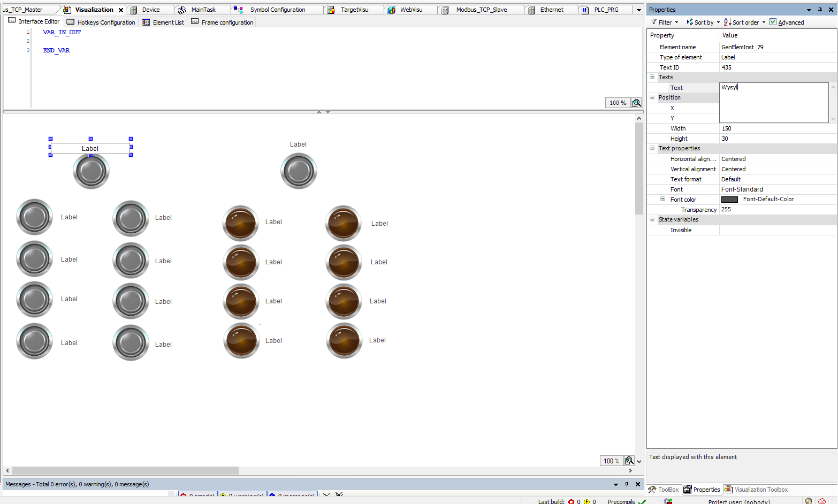
Task: Click the project user icon at the status bar right
Action: point(809,501)
